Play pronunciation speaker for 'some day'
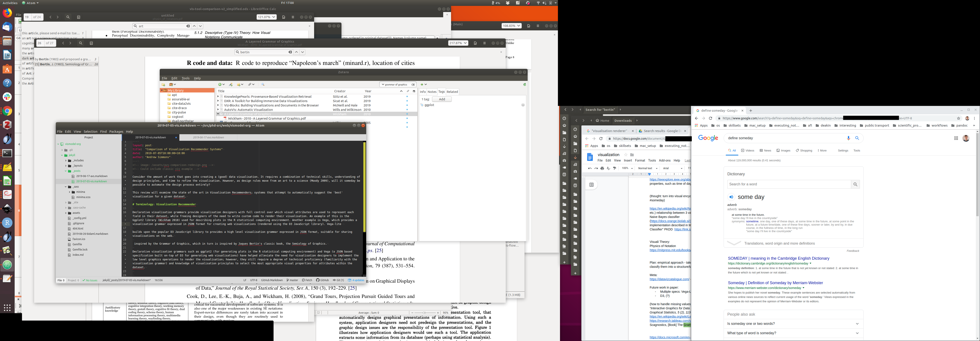 click(x=731, y=197)
